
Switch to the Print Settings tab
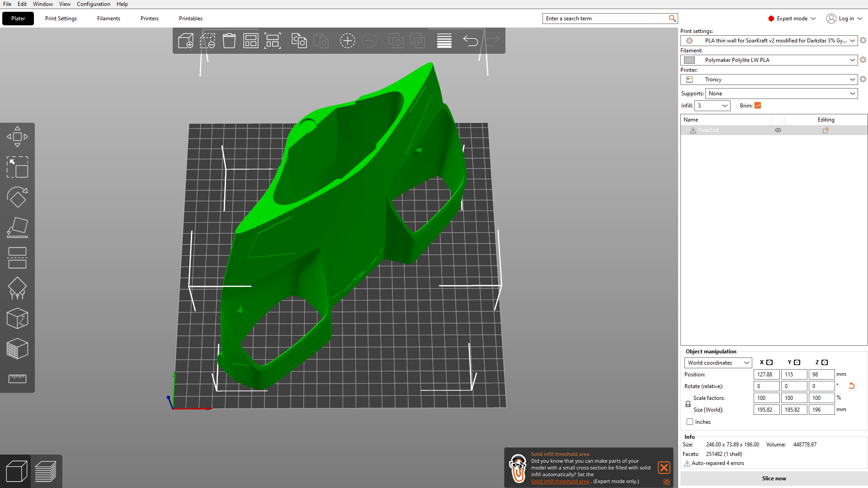coord(61,19)
